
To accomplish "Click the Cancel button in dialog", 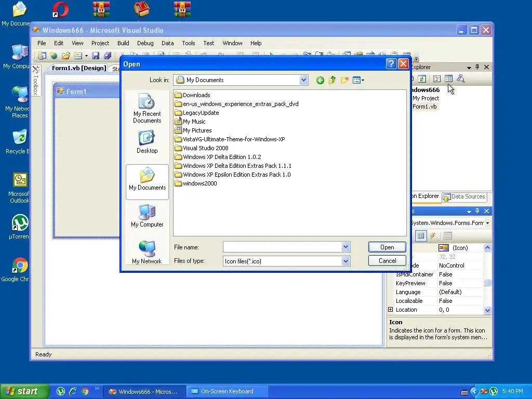I will 387,261.
